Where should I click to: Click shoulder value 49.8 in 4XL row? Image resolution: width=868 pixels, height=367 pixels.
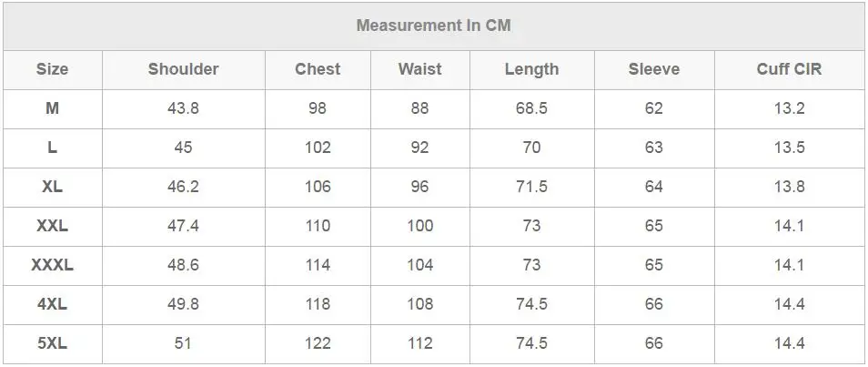(x=183, y=304)
